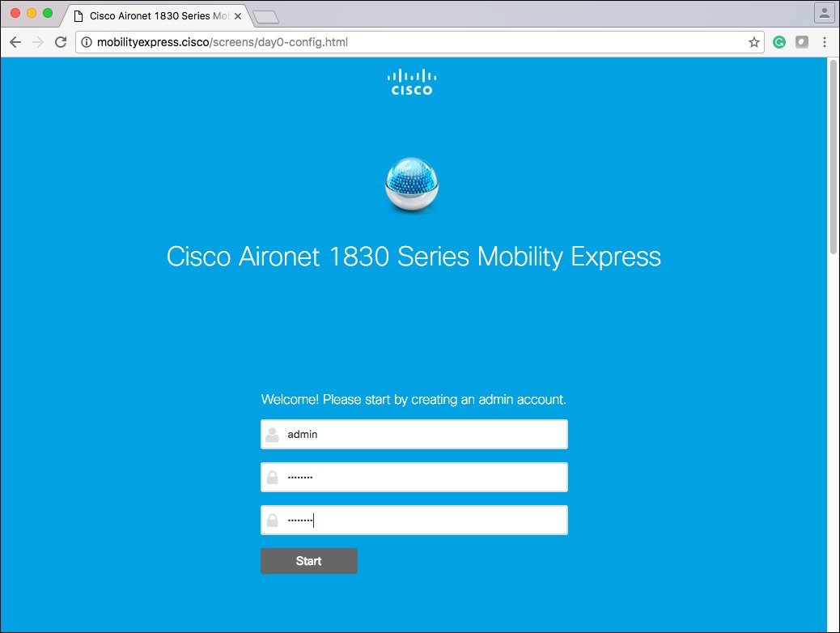Click the browser back arrow

click(x=15, y=42)
